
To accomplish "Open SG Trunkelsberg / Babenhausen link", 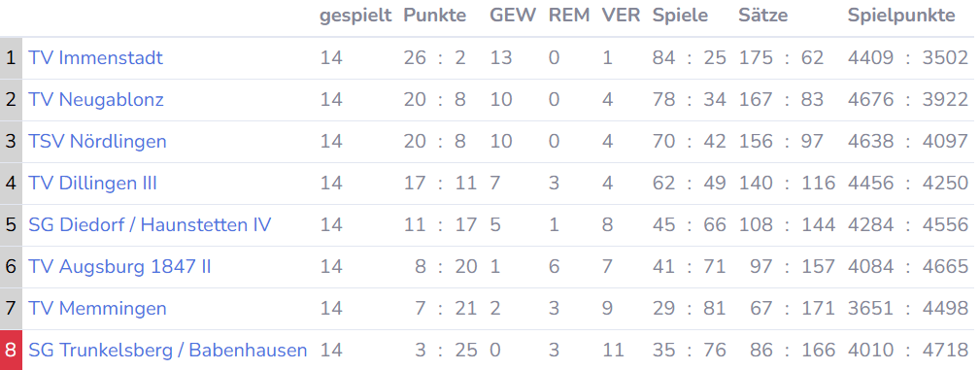I will [x=168, y=352].
